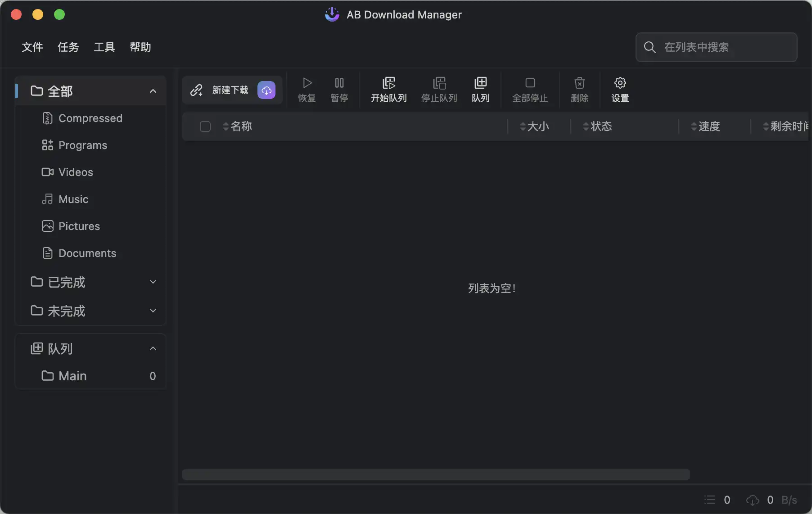
Task: Select the Documents category
Action: click(x=90, y=253)
